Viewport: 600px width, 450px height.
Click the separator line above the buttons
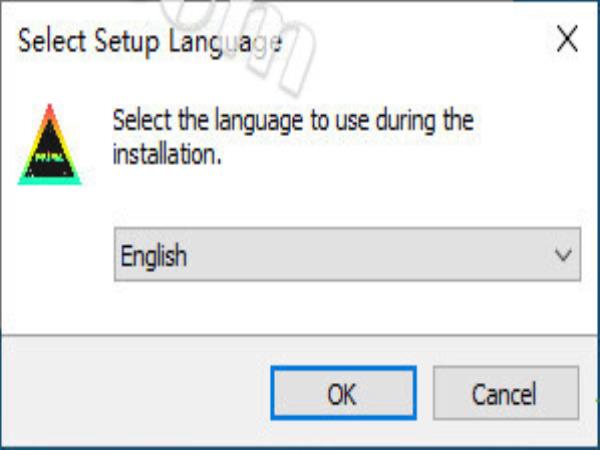pos(300,335)
